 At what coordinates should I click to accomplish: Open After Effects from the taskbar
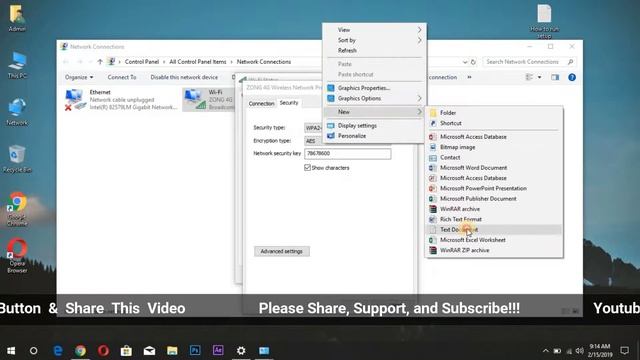tap(218, 350)
